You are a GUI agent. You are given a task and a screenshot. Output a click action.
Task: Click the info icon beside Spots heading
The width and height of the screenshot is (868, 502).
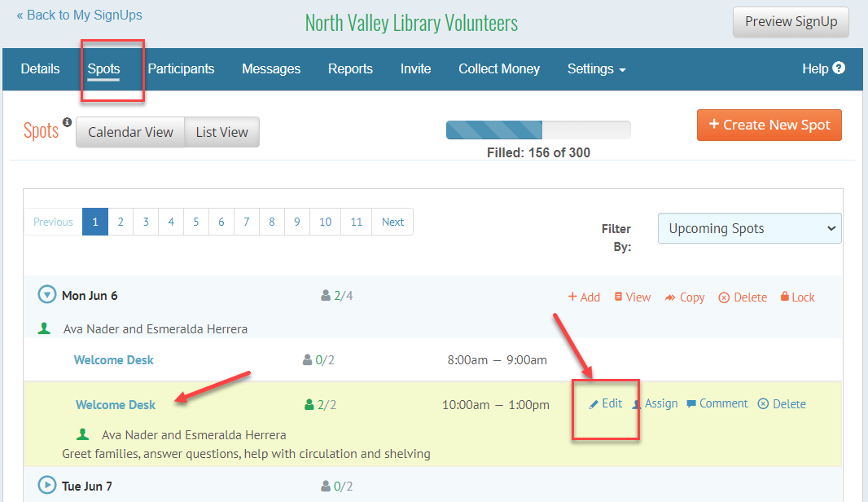[68, 122]
